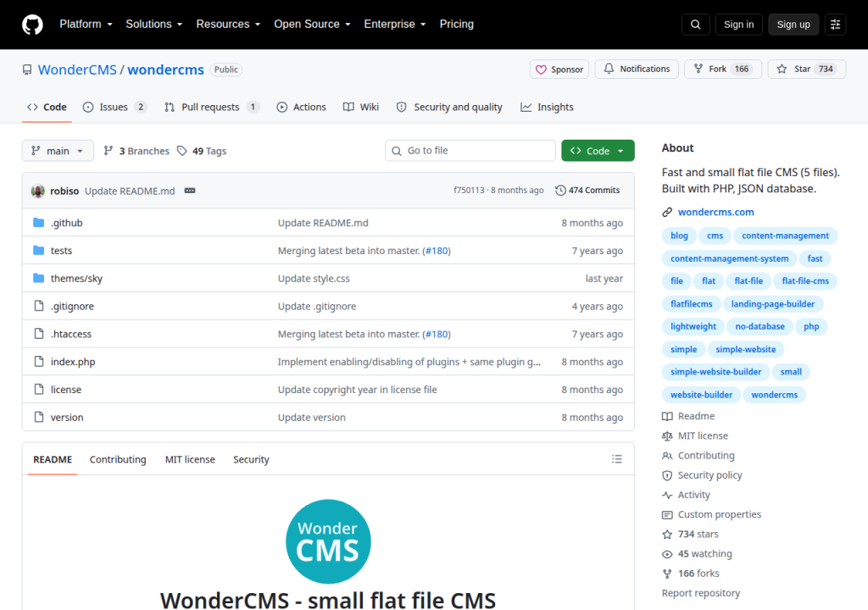Click the file icon beside license
This screenshot has width=868, height=610.
pos(39,389)
